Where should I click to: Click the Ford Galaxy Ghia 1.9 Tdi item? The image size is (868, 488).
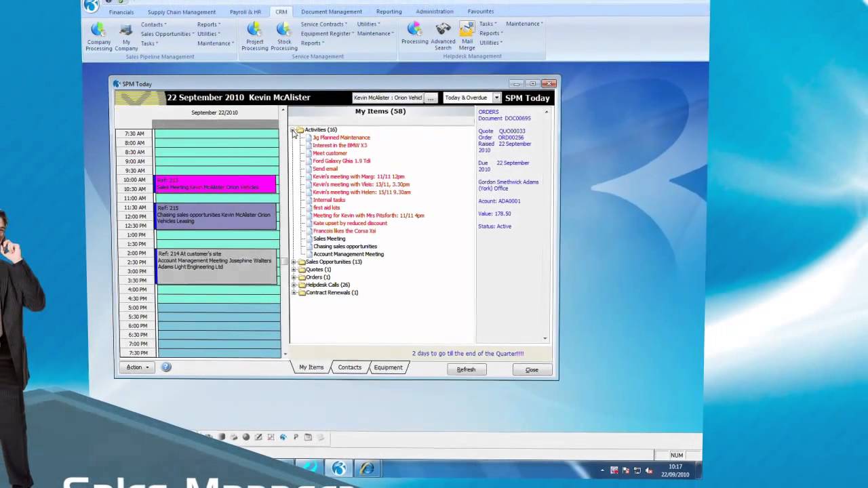[x=342, y=161]
